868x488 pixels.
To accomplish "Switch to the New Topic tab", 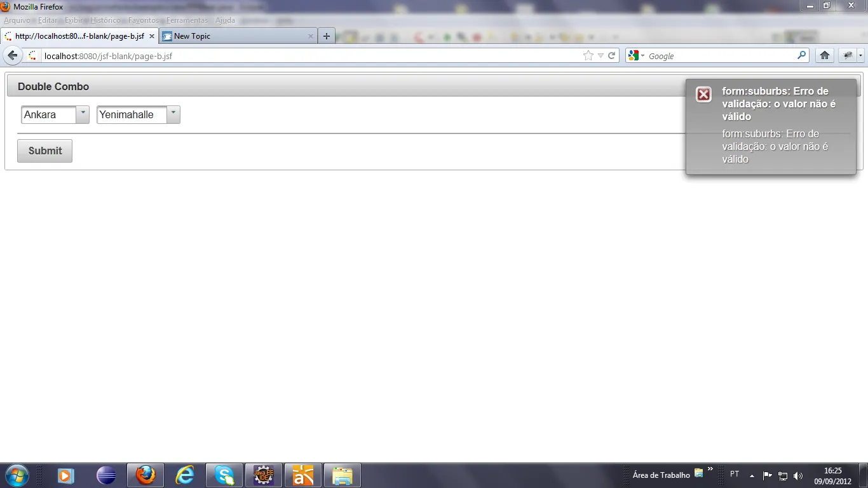I will point(238,36).
